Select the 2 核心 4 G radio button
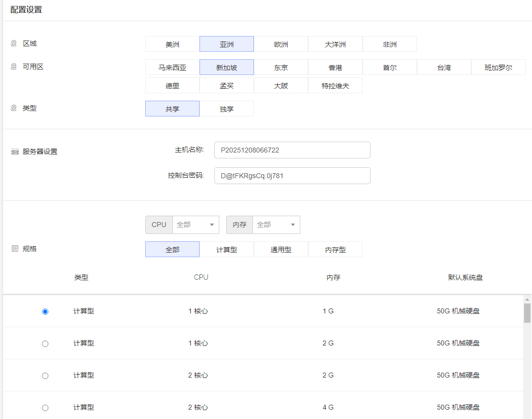The height and width of the screenshot is (419, 532). (45, 408)
